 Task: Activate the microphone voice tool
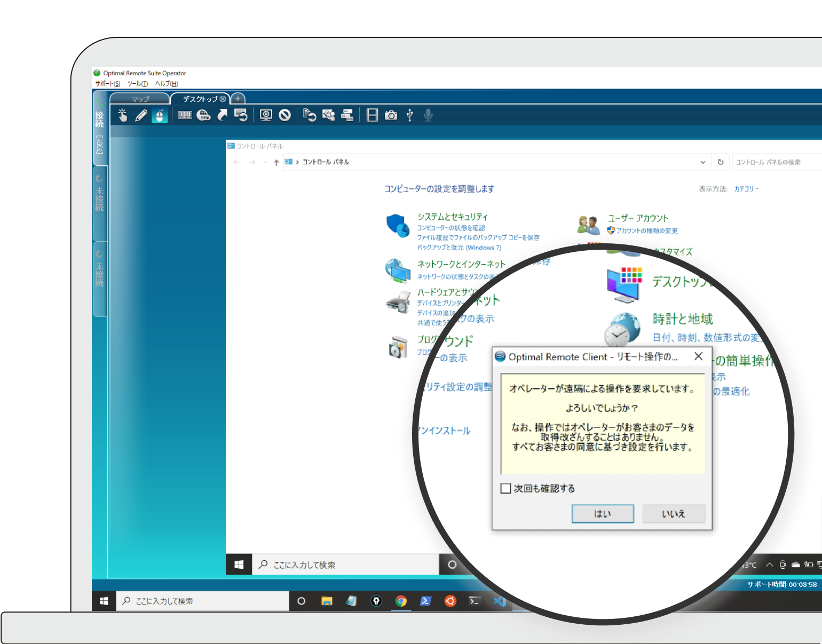(428, 115)
